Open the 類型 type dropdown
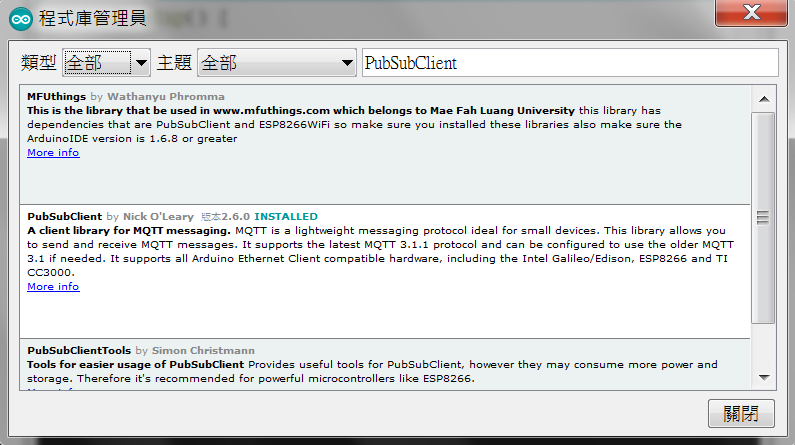 coord(106,63)
